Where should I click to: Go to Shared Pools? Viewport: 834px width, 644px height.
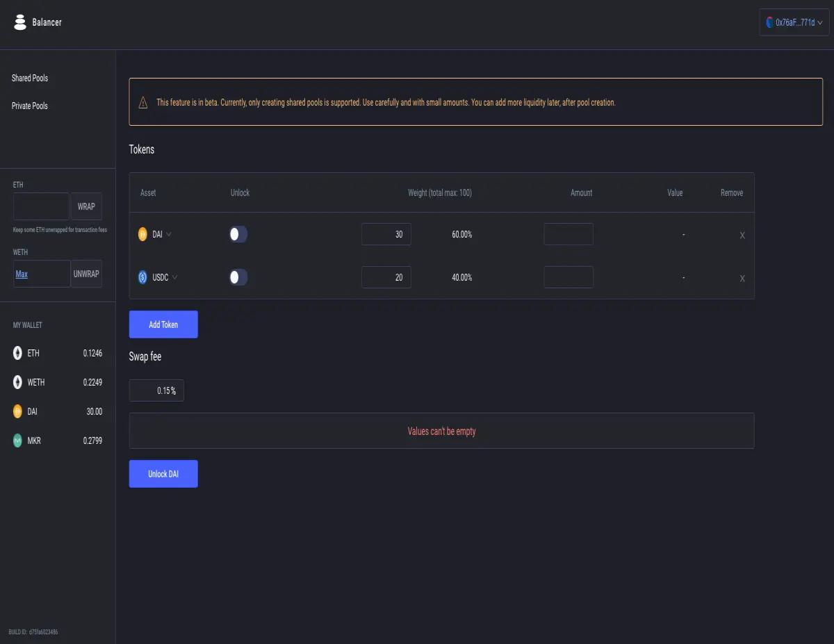tap(30, 78)
